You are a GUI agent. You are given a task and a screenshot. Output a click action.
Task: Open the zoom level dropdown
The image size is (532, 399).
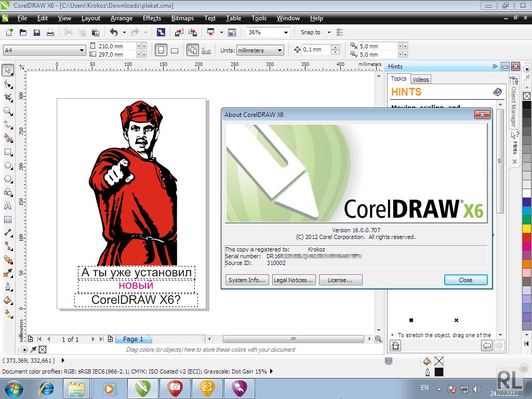click(285, 32)
